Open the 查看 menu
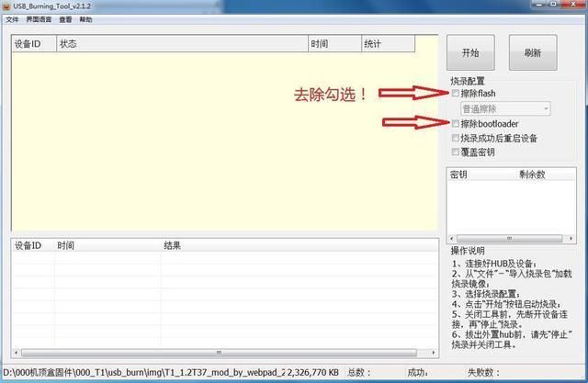This screenshot has width=588, height=383. click(65, 19)
